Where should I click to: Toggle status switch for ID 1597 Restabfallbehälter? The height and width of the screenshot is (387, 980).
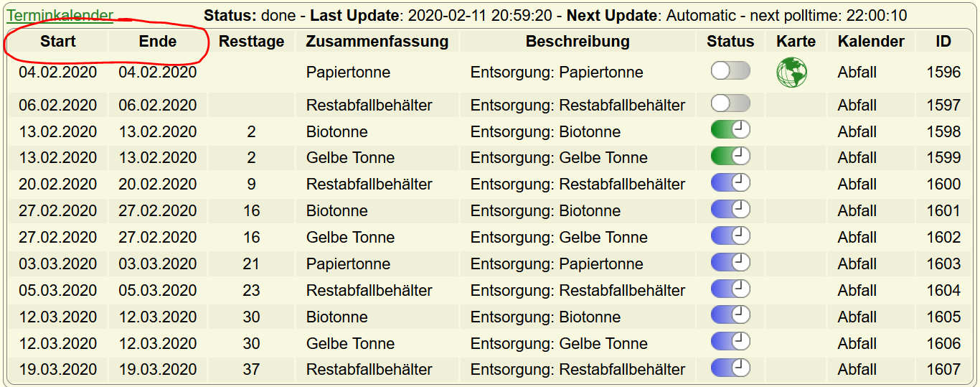[x=730, y=103]
